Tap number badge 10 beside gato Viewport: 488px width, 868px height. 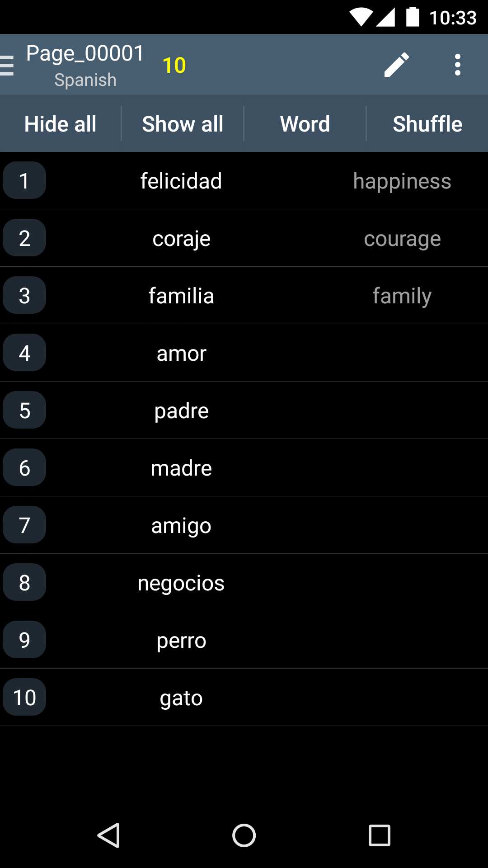click(x=24, y=697)
